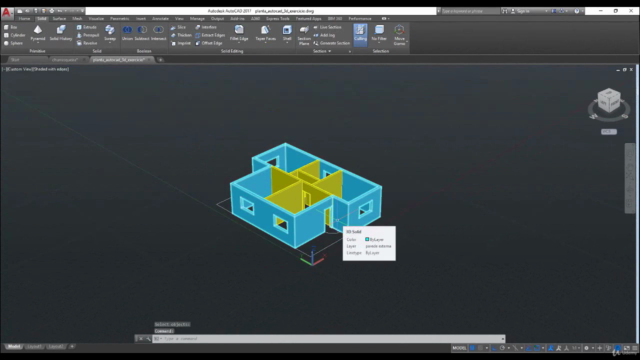
Task: Select the Extract Edges tool
Action: 210,35
